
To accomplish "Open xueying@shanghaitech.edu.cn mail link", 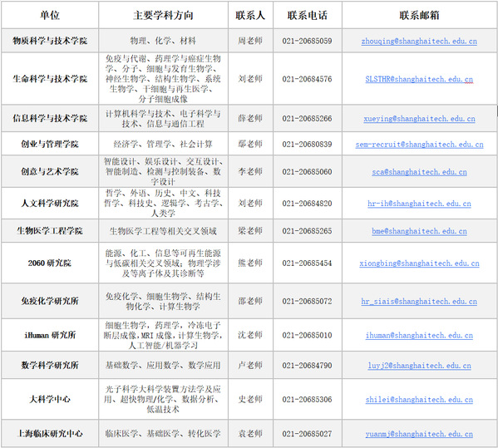I will pos(419,119).
